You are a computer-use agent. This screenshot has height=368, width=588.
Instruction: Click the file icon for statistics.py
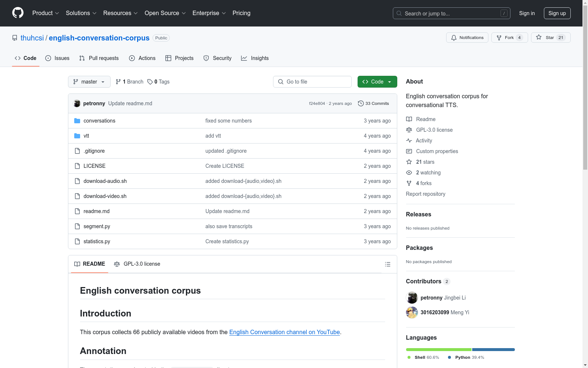(x=77, y=241)
